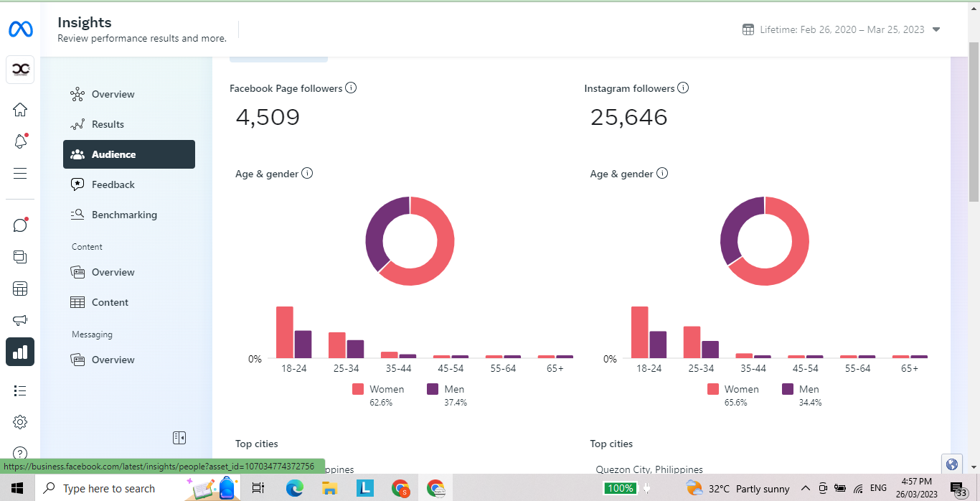The height and width of the screenshot is (501, 980).
Task: Open the bulleted list icon in rail
Action: 20,390
